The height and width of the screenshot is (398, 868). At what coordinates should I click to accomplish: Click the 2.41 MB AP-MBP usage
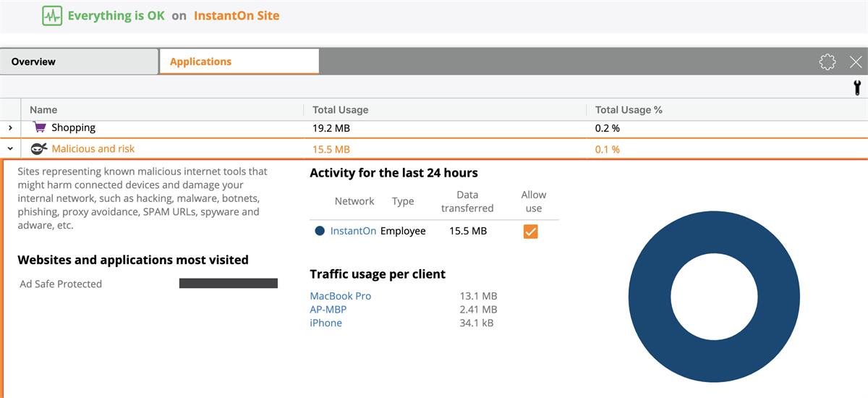click(478, 310)
